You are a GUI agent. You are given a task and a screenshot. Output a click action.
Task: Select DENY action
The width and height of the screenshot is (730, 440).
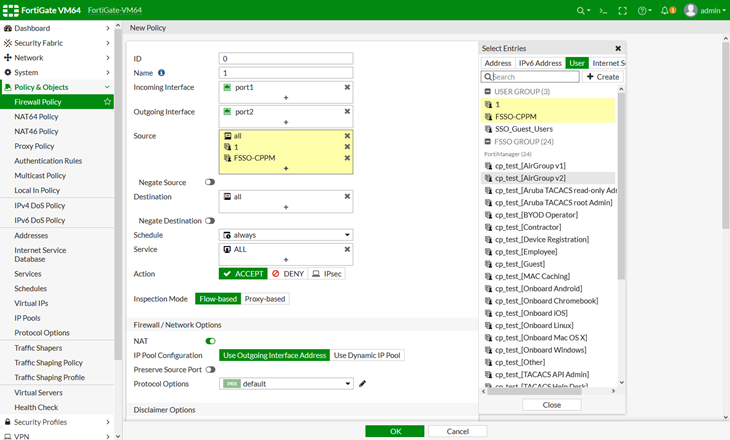coord(288,274)
